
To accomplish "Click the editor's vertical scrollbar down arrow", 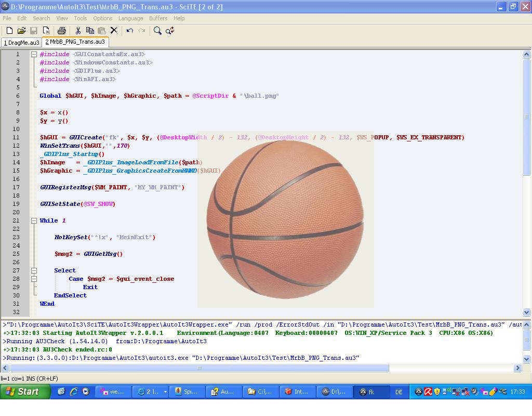I will 526,312.
